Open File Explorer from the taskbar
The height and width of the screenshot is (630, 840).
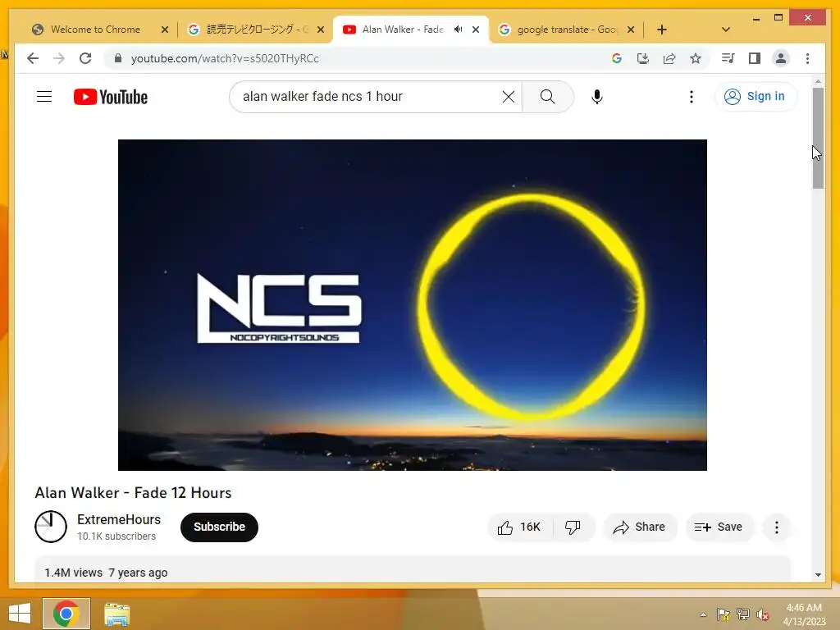point(116,614)
